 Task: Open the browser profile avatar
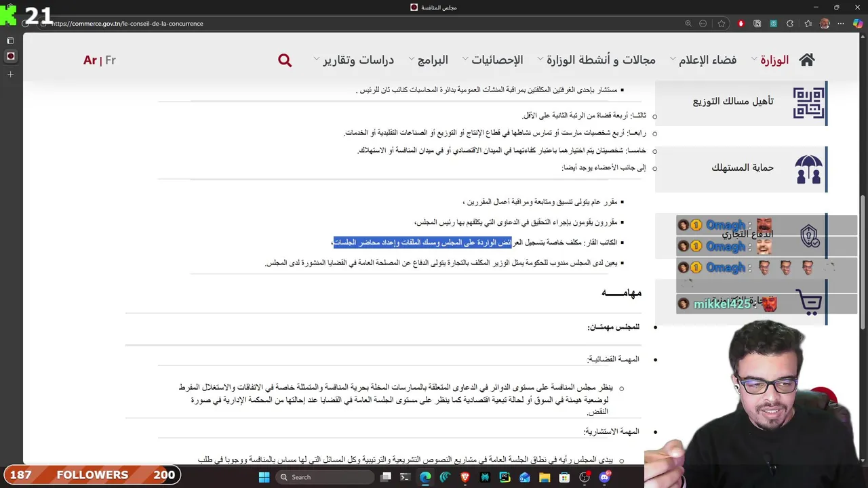click(x=825, y=23)
